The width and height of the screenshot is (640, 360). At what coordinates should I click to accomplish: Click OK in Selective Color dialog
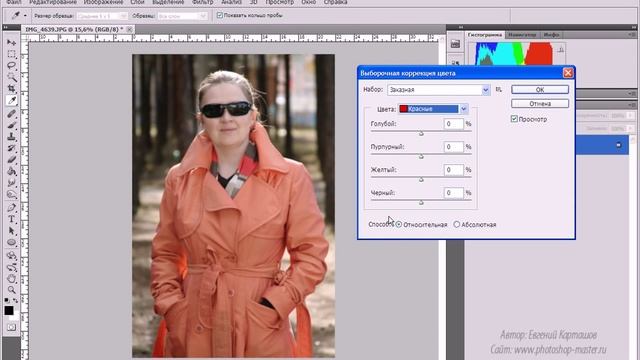click(540, 89)
